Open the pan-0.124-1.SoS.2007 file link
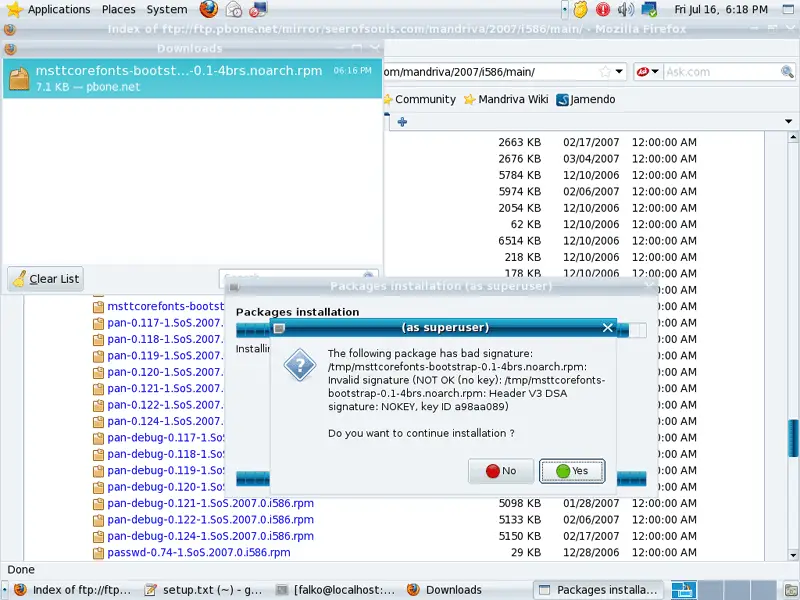The width and height of the screenshot is (800, 600). coord(165,421)
